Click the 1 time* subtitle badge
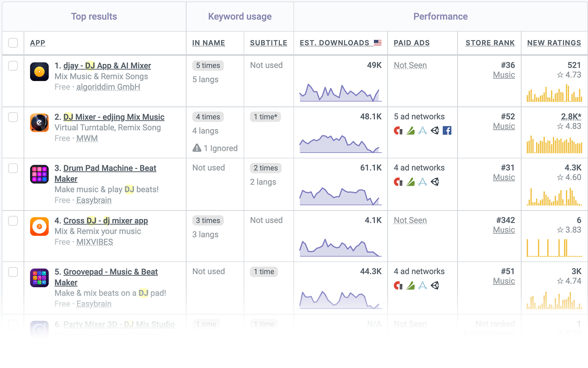The image size is (588, 368). 265,117
